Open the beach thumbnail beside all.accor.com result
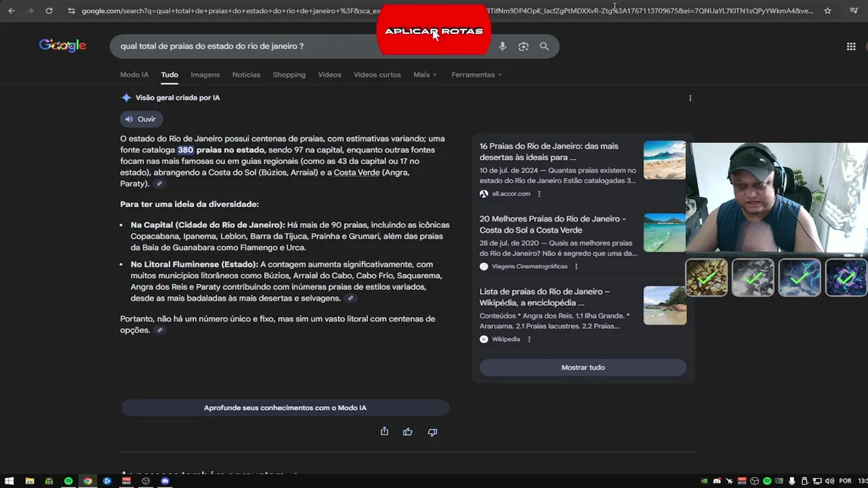Image resolution: width=868 pixels, height=488 pixels. 665,160
